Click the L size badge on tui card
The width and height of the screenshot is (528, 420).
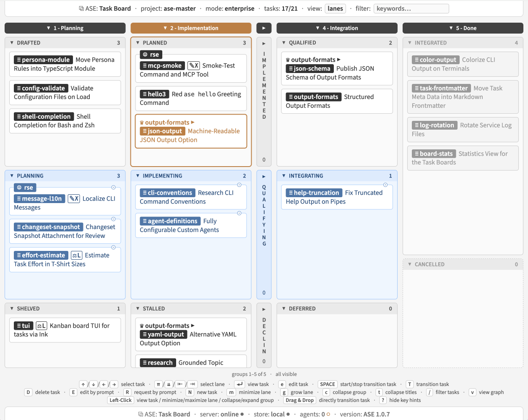[x=42, y=326]
